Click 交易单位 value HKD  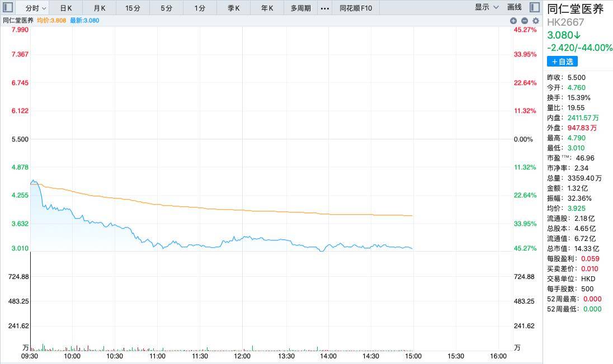click(x=588, y=279)
